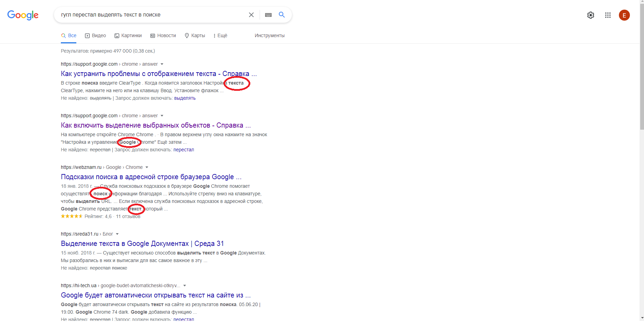The width and height of the screenshot is (644, 325).
Task: Click the results count text 497 000
Action: pyautogui.click(x=108, y=51)
